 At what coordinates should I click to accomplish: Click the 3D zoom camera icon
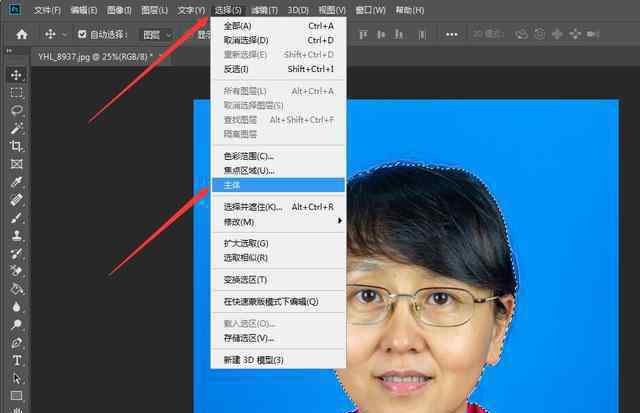point(593,34)
